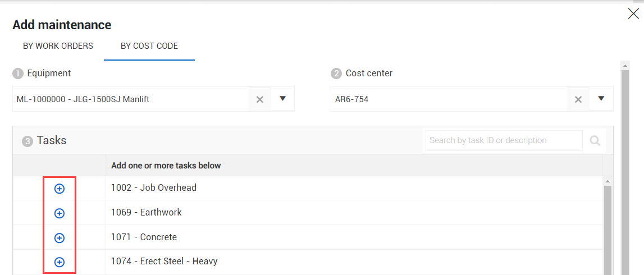Add the 1071 - Concrete task
This screenshot has width=644, height=275.
pos(59,238)
